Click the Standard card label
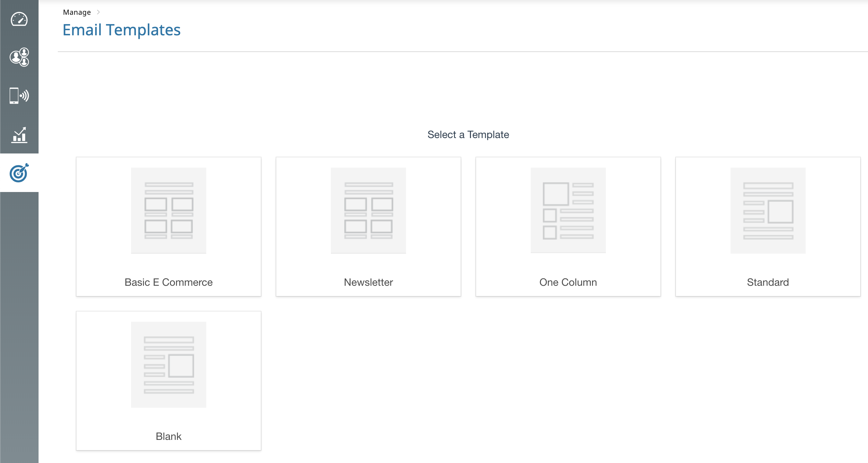 coord(768,282)
